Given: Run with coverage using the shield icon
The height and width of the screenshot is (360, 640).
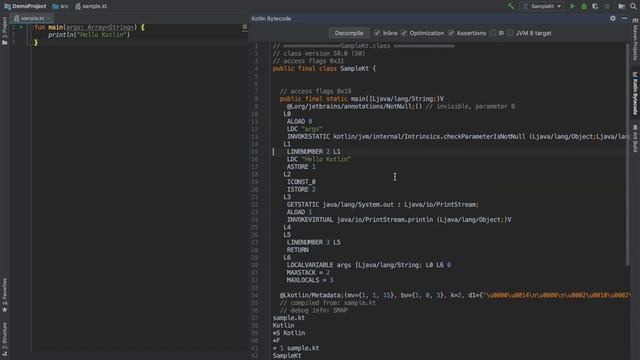Looking at the screenshot, I should coord(595,6).
